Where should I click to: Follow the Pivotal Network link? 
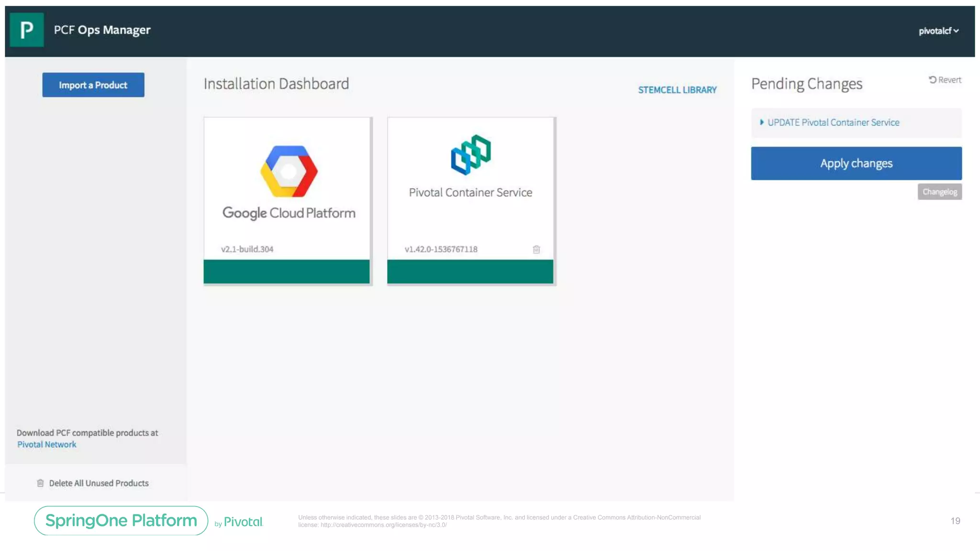click(x=47, y=444)
